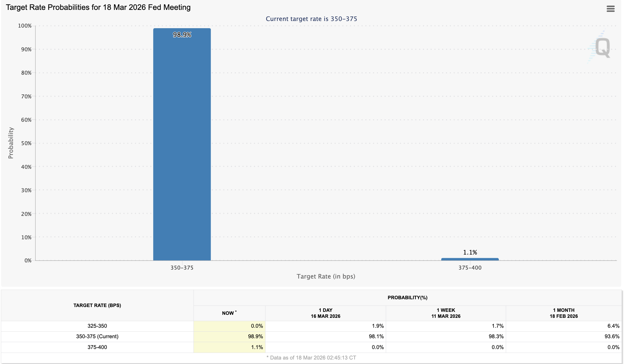Click the 1 MONTH 18 FEB 2026 header
Image resolution: width=624 pixels, height=364 pixels.
click(x=563, y=313)
